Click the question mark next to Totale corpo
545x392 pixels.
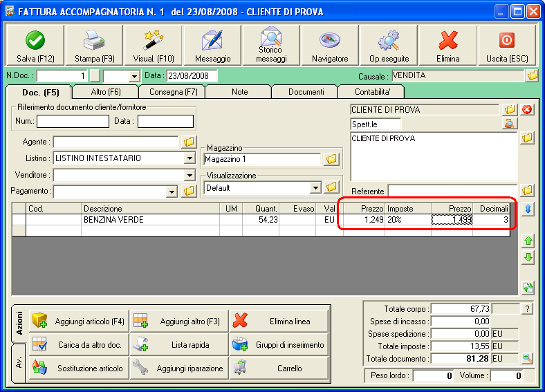coord(527,308)
